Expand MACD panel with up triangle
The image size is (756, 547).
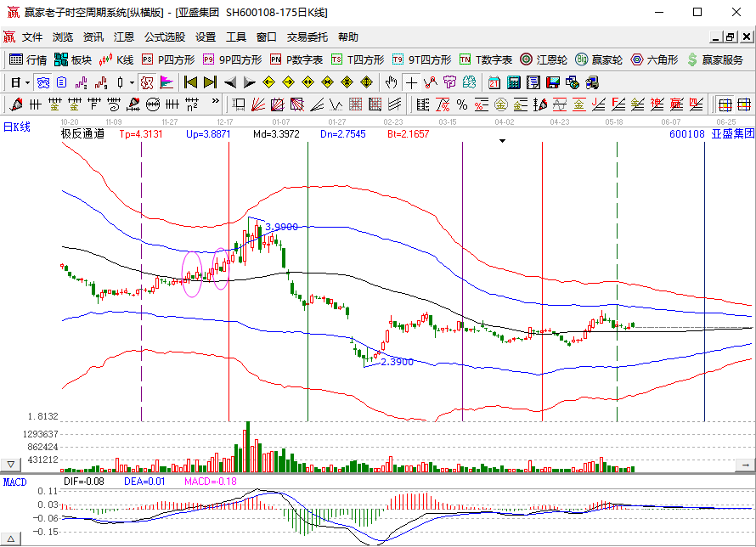10,539
